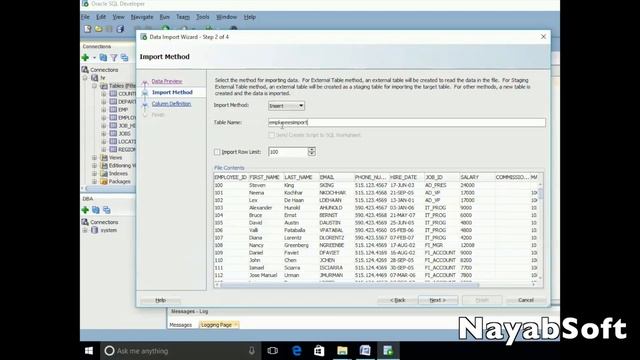Expand the Packages node in the tree
This screenshot has height=360, width=640.
pyautogui.click(x=95, y=182)
